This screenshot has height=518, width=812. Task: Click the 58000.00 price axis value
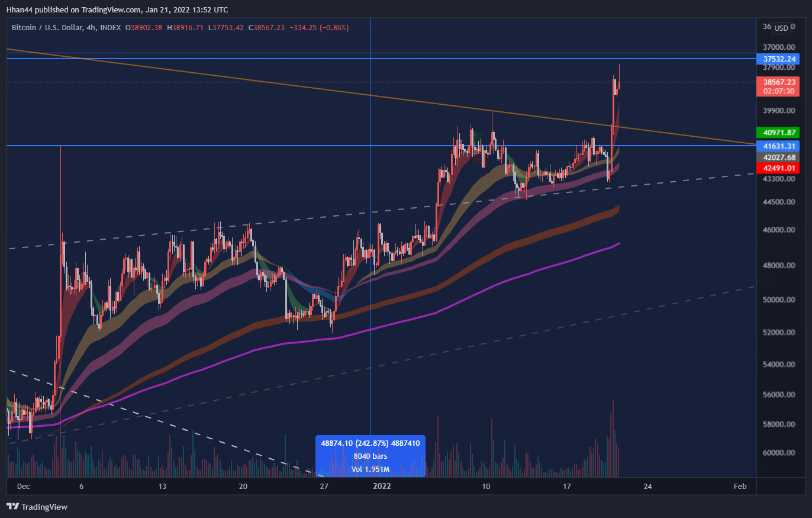[x=779, y=424]
